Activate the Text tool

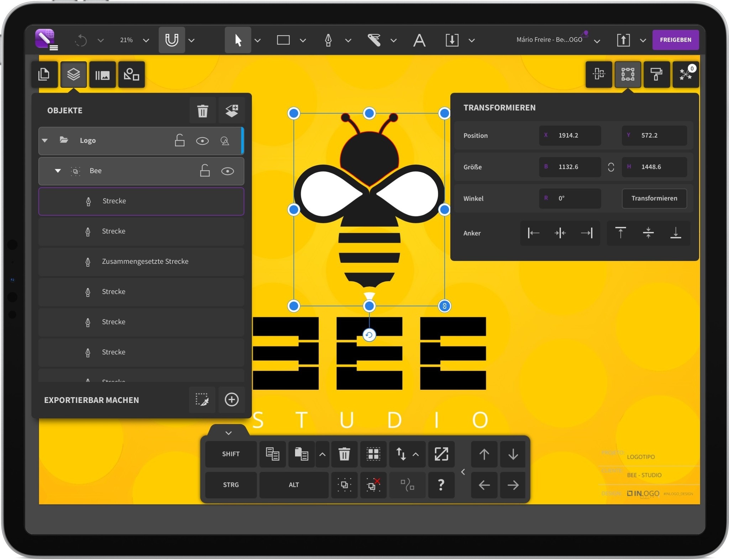tap(419, 40)
